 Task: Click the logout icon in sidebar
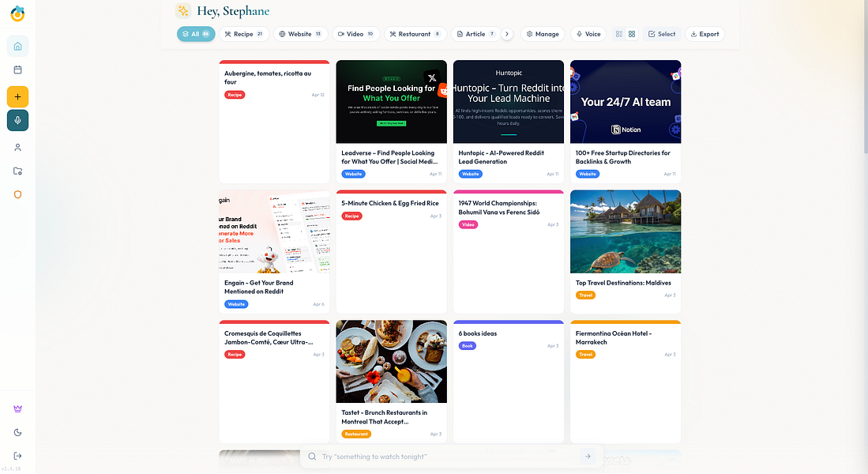click(17, 456)
